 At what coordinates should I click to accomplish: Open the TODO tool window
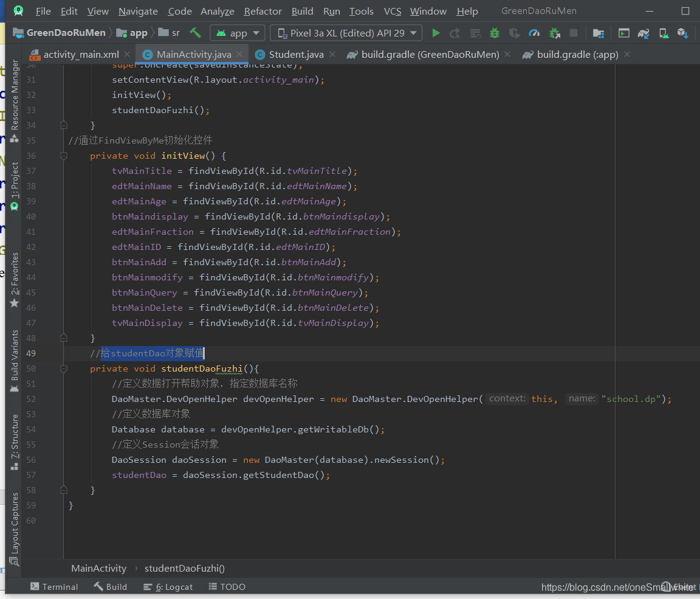pos(227,586)
